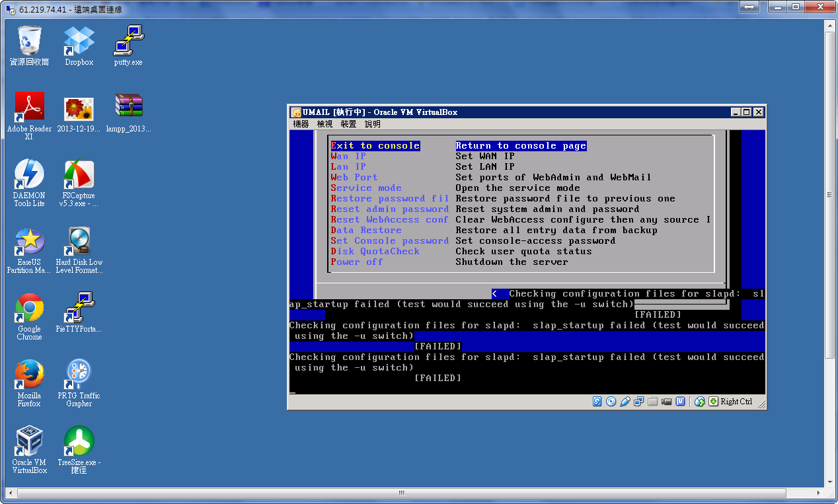Open the Recycle Bin desktop icon

[29, 46]
